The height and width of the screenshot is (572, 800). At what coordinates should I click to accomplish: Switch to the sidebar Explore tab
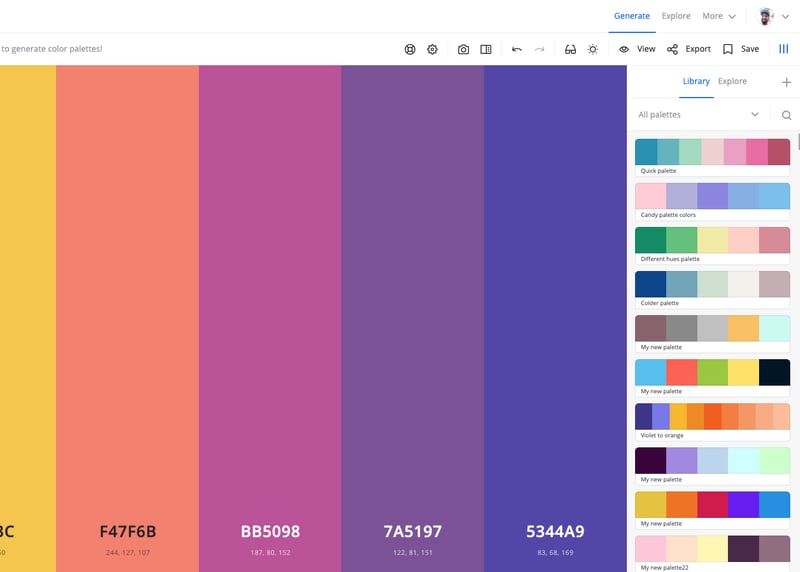pyautogui.click(x=732, y=81)
